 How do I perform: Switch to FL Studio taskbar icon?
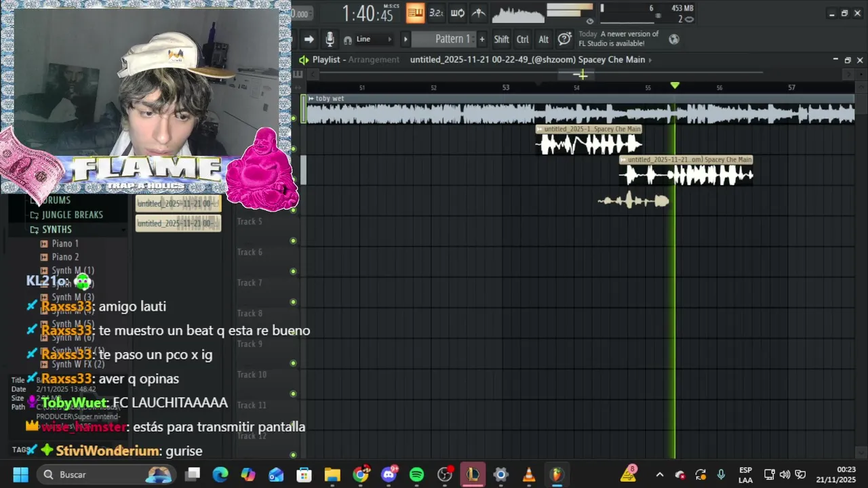pos(556,474)
